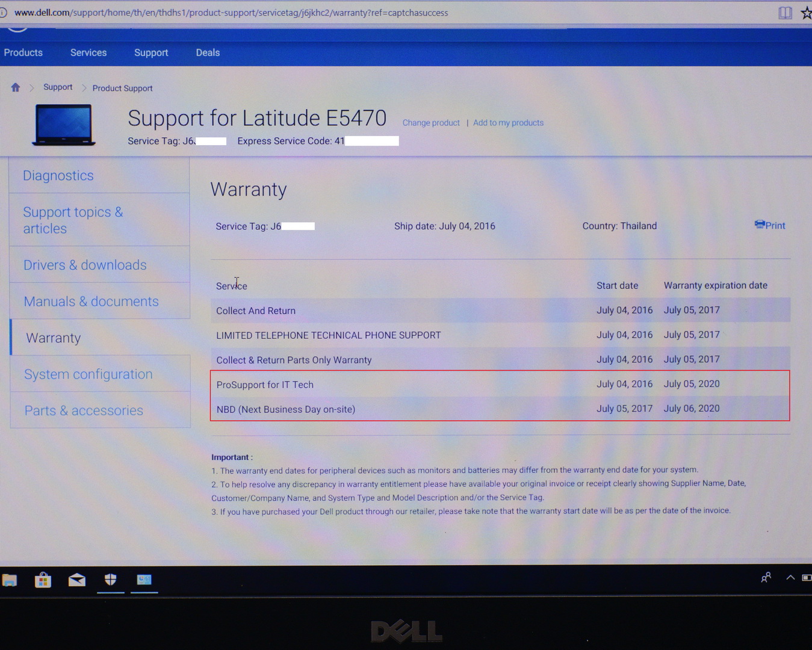This screenshot has width=812, height=650.
Task: Open File Explorer from the taskbar
Action: coord(9,580)
